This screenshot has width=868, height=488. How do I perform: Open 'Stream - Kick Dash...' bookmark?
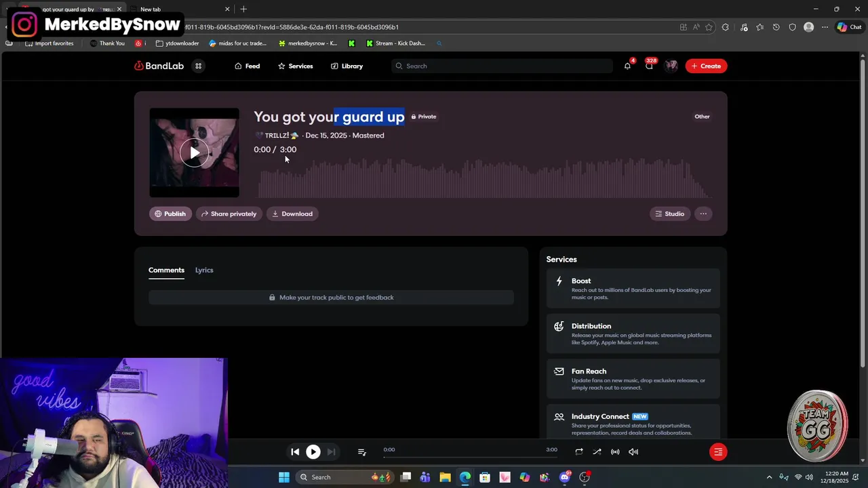tap(395, 43)
